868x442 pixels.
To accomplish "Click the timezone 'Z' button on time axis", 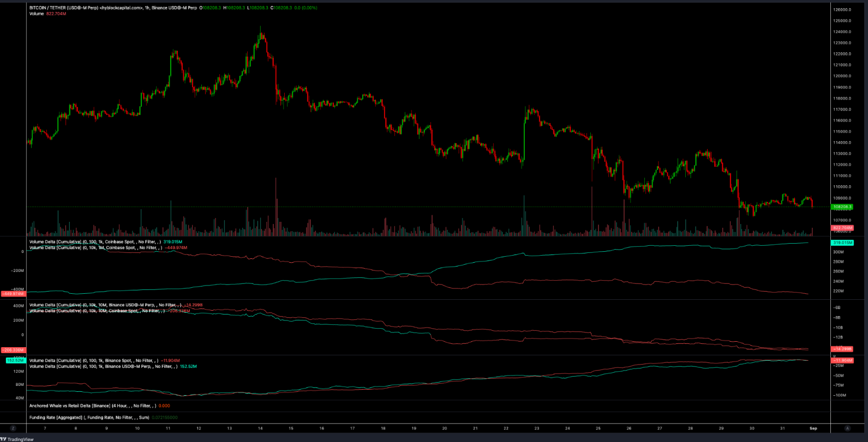I will (x=13, y=428).
